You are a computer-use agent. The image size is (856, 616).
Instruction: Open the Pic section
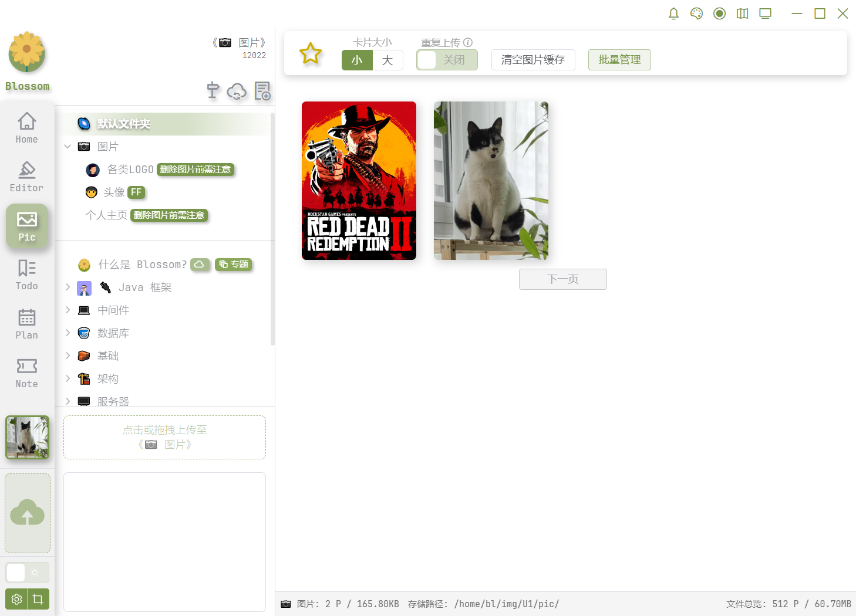click(x=27, y=226)
